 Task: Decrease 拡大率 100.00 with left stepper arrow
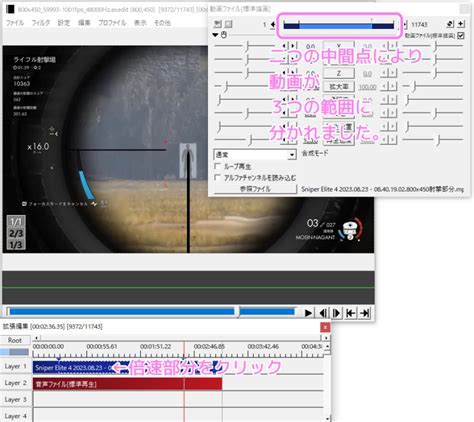point(385,86)
